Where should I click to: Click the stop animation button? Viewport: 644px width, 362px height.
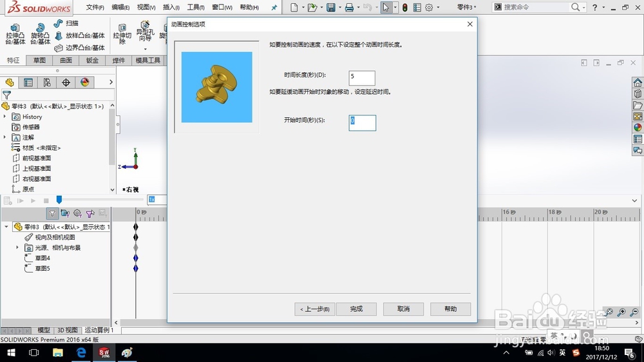pyautogui.click(x=46, y=201)
